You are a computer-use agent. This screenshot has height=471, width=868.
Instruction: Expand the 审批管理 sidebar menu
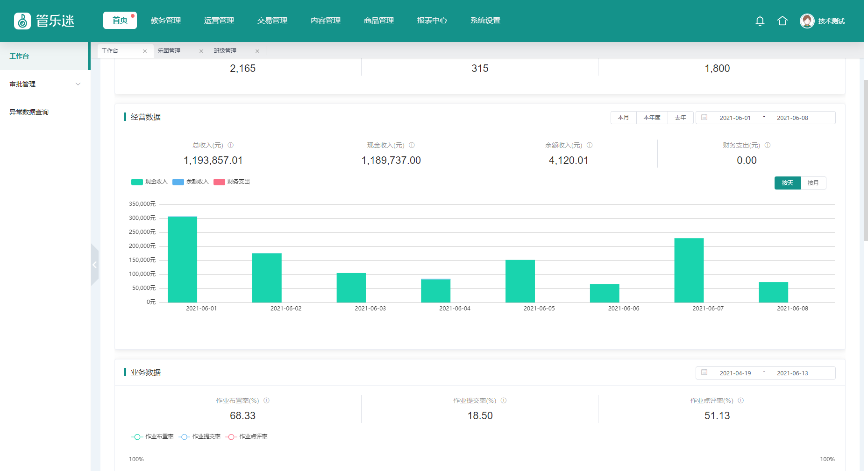tap(44, 84)
